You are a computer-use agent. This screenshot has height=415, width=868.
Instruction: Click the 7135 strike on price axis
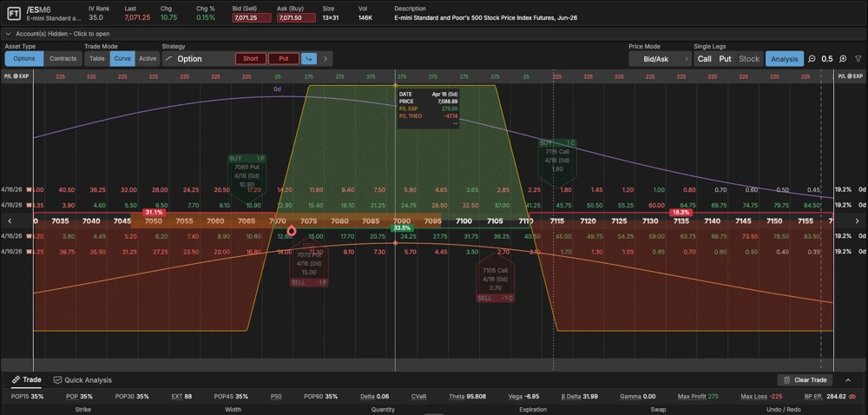click(681, 221)
